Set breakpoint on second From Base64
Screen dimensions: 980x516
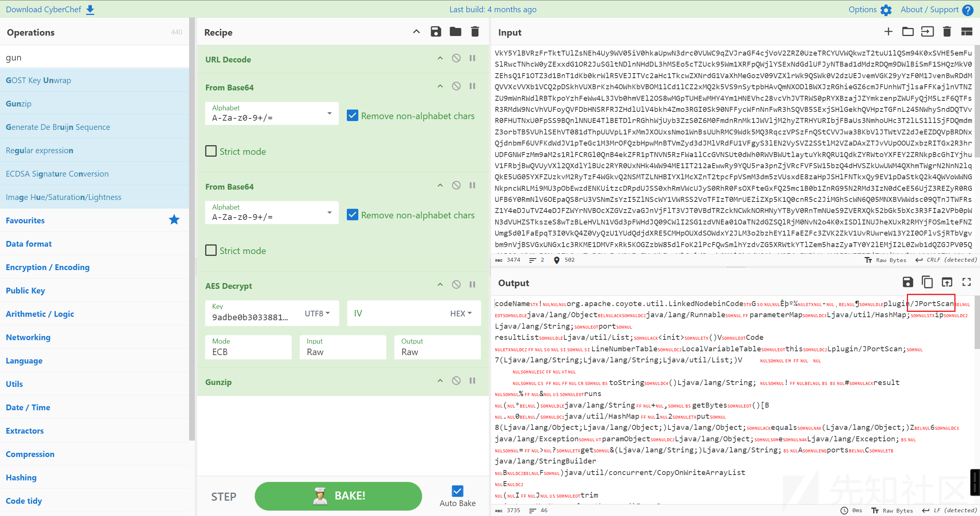[472, 185]
